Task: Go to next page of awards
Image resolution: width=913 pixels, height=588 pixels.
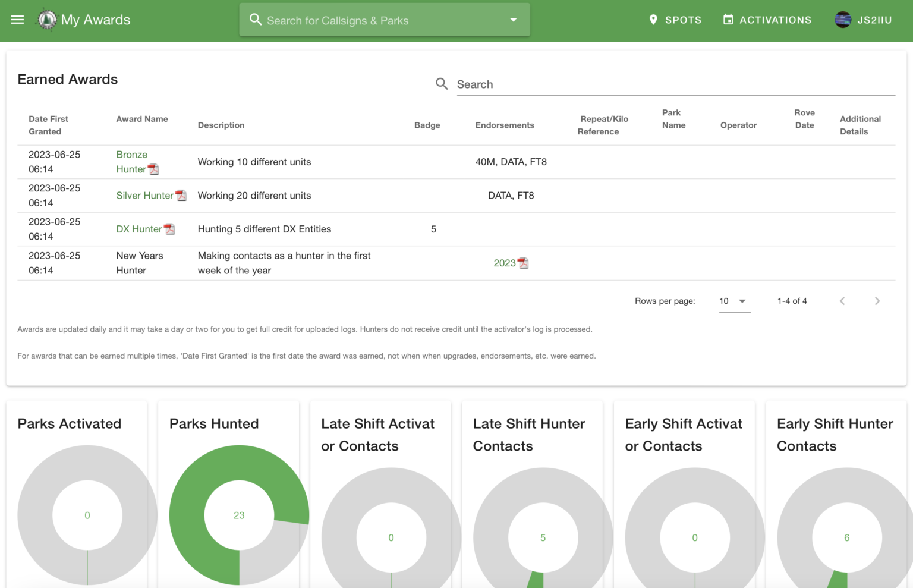Action: click(877, 301)
